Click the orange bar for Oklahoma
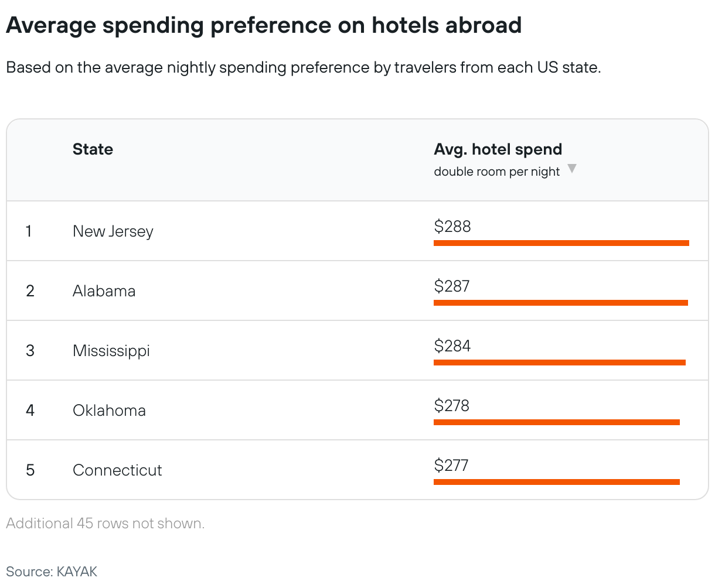 pyautogui.click(x=556, y=422)
